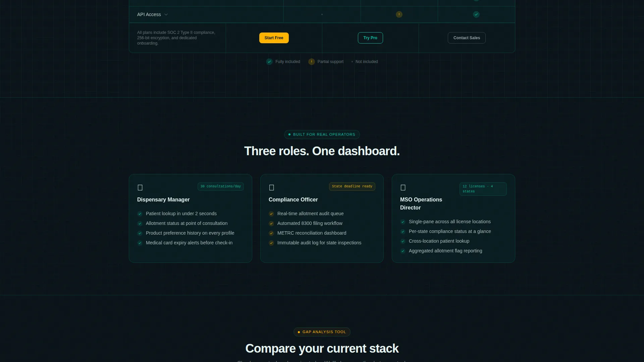
Task: Click the 'Fully included' legend text
Action: 288,62
